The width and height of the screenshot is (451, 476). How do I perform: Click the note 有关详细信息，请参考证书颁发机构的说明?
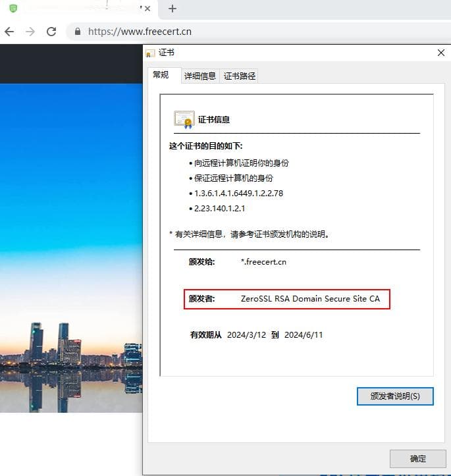pos(252,234)
